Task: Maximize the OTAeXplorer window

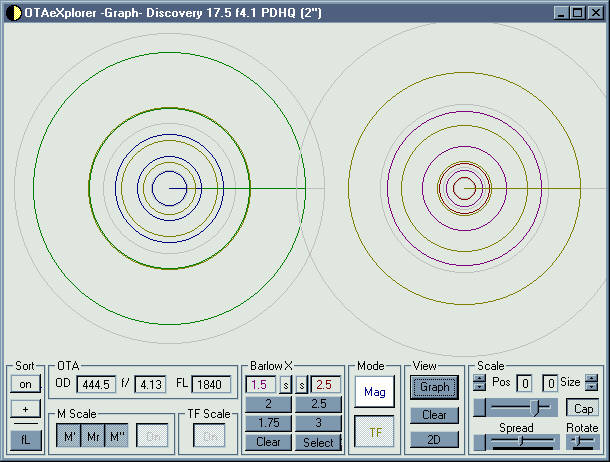Action: (x=578, y=13)
